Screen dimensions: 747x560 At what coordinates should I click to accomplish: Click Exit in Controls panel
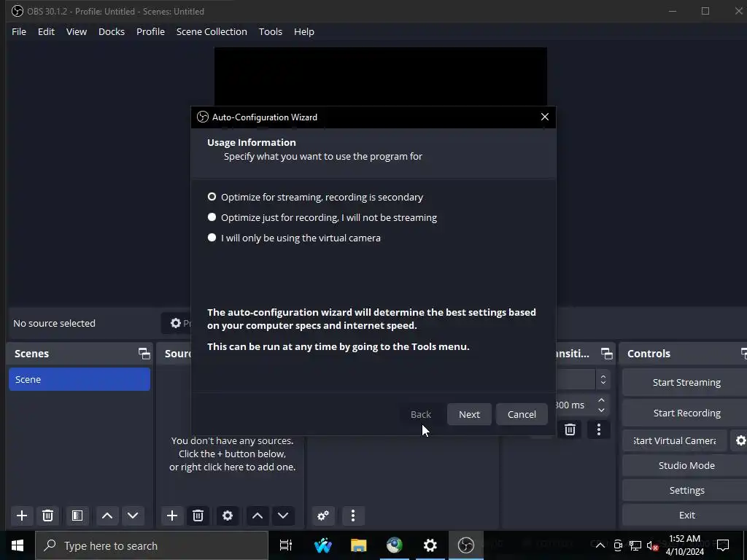pyautogui.click(x=686, y=515)
